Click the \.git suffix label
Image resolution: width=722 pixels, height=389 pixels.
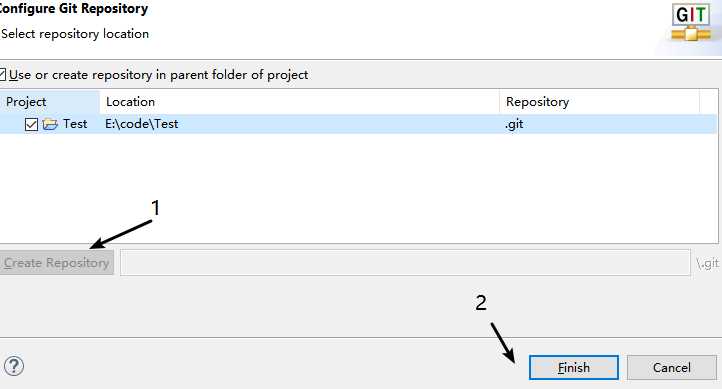coord(708,263)
